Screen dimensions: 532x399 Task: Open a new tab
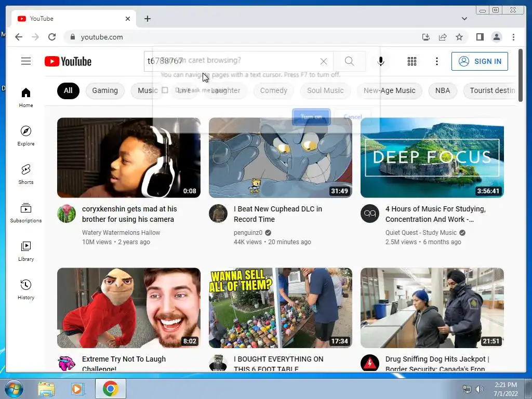(147, 19)
